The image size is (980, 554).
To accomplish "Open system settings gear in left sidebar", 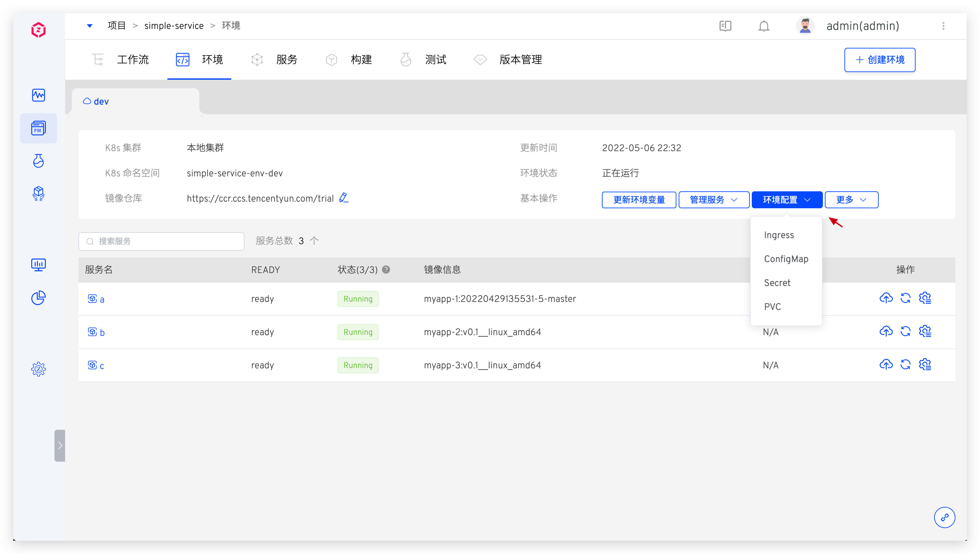I will 39,369.
